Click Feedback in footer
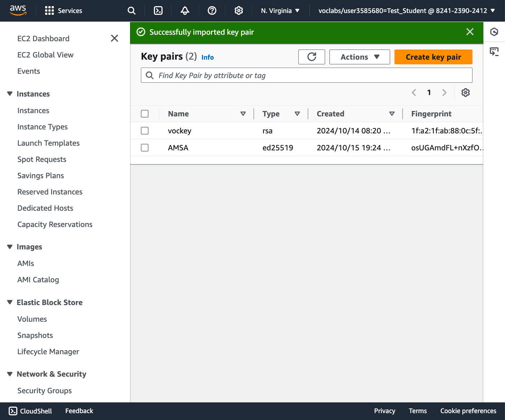 tap(79, 411)
